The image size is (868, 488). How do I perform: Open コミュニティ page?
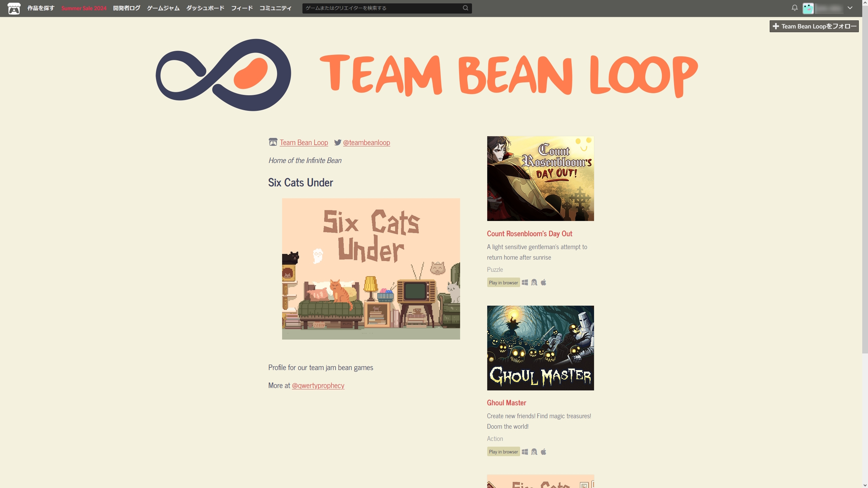coord(275,8)
